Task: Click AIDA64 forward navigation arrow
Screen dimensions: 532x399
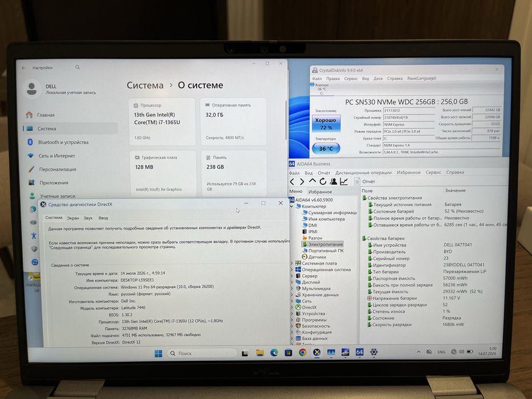Action: 302,181
